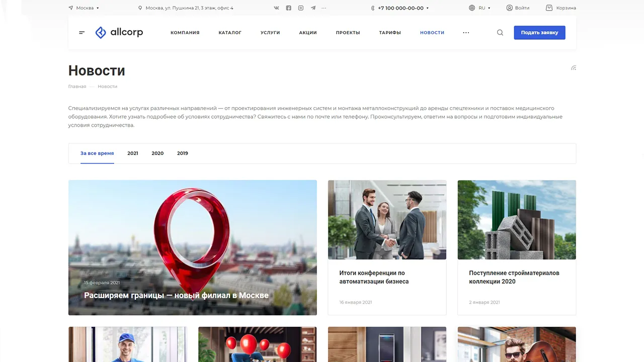Open the building materials news thumbnail

tap(517, 220)
